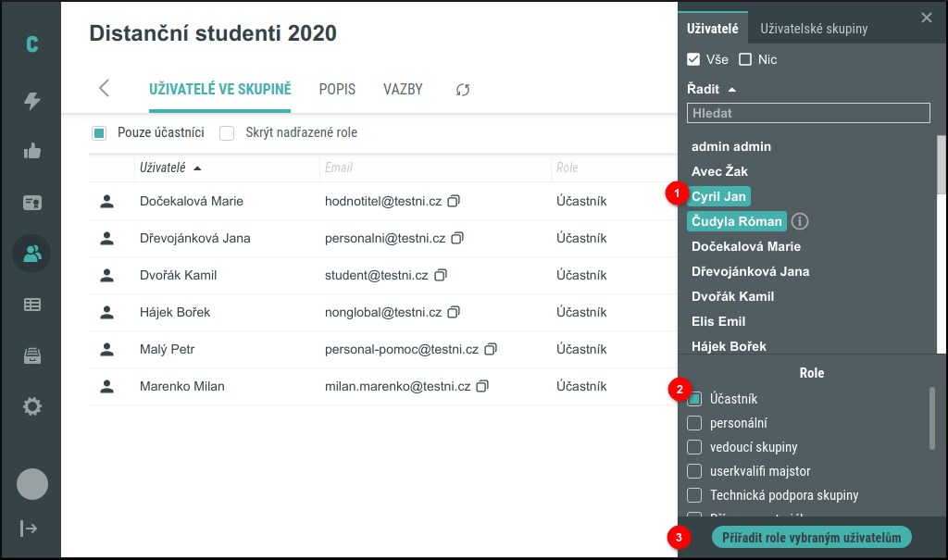
Task: Check the personální role checkbox
Action: pyautogui.click(x=692, y=423)
